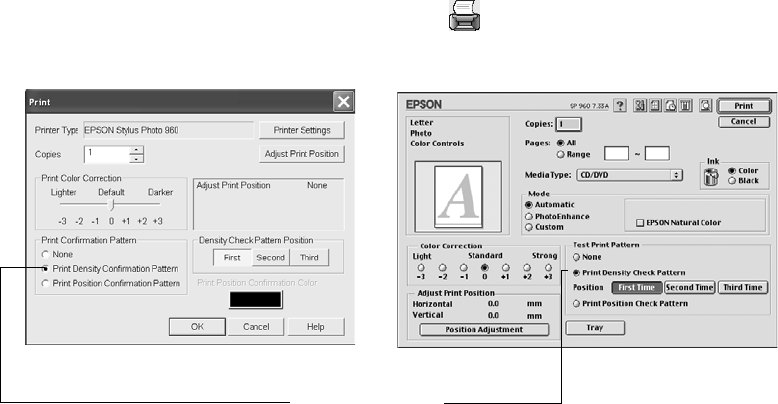The image size is (778, 404).
Task: Choose Second Time position button
Action: click(x=689, y=287)
